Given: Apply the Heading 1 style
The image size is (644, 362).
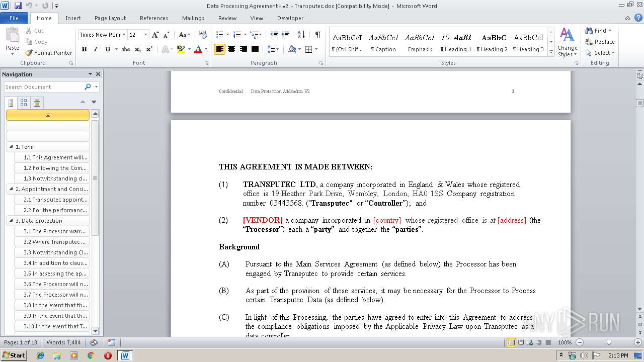Looking at the screenshot, I should click(456, 42).
